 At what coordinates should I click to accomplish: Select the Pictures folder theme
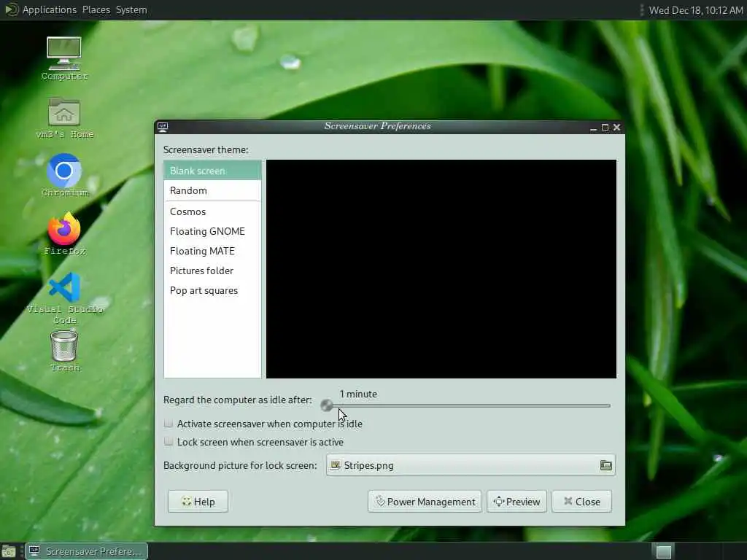click(212, 271)
